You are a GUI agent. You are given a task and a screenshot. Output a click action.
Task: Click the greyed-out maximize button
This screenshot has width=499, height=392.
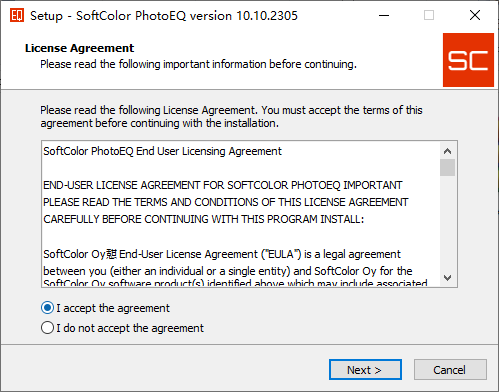point(429,15)
